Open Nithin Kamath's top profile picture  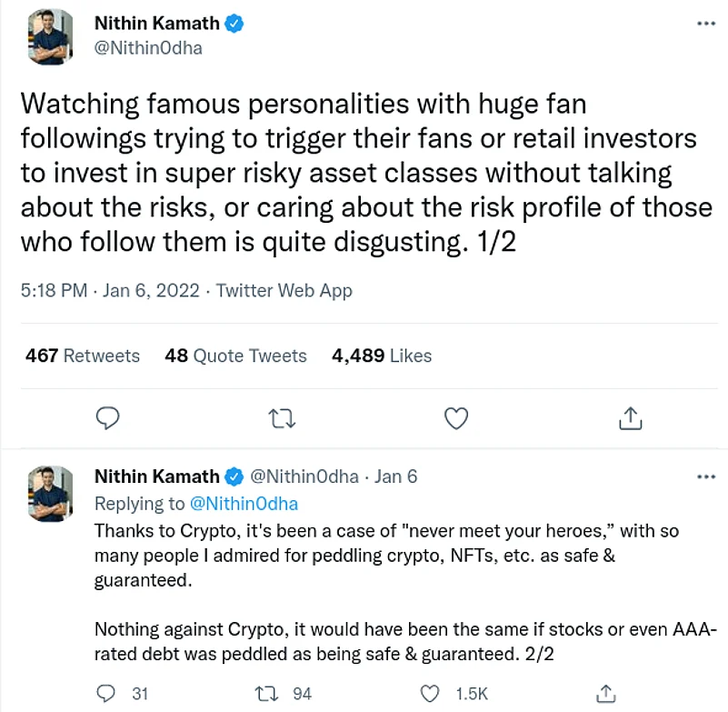(x=51, y=37)
